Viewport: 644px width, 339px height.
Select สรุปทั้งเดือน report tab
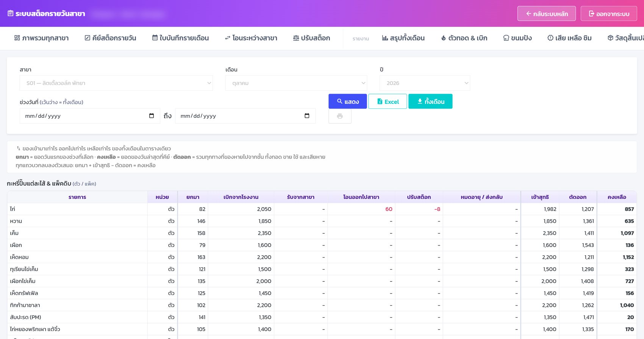pos(403,38)
